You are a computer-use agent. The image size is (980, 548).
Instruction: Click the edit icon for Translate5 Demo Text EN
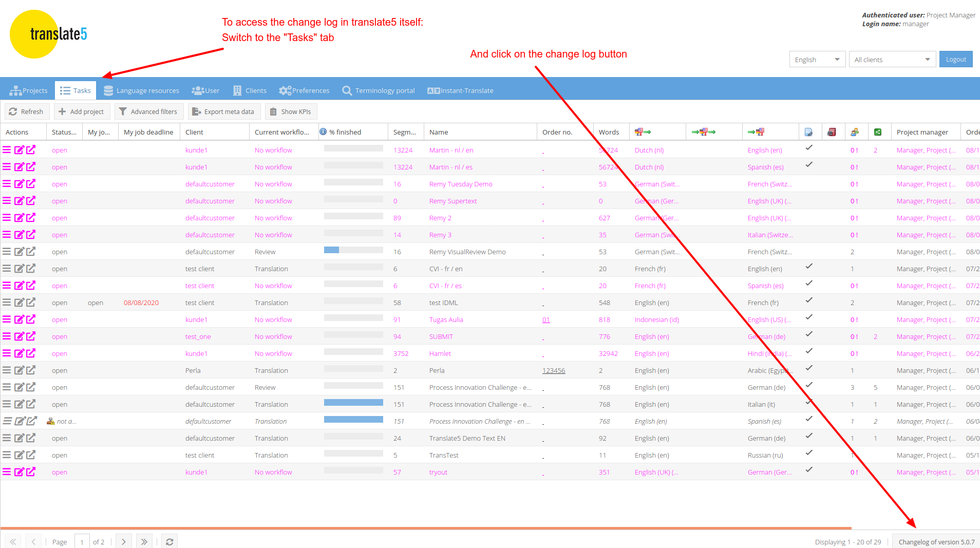tap(19, 438)
